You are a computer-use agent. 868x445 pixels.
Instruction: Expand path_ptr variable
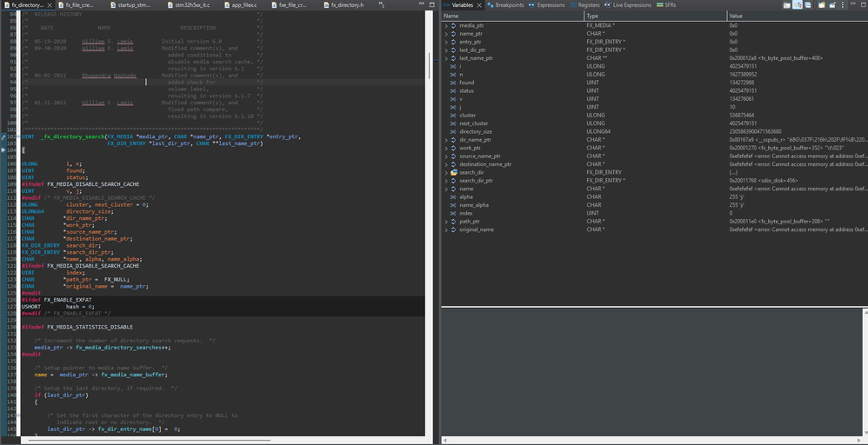(x=446, y=222)
